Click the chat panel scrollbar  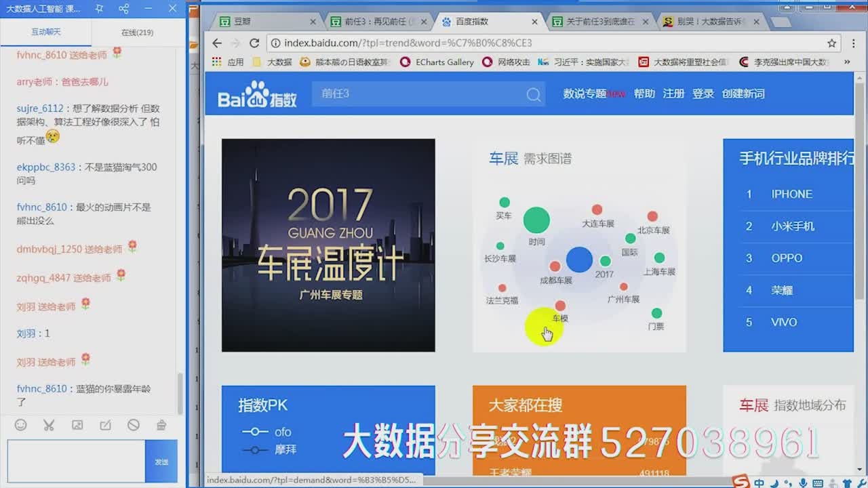(180, 393)
